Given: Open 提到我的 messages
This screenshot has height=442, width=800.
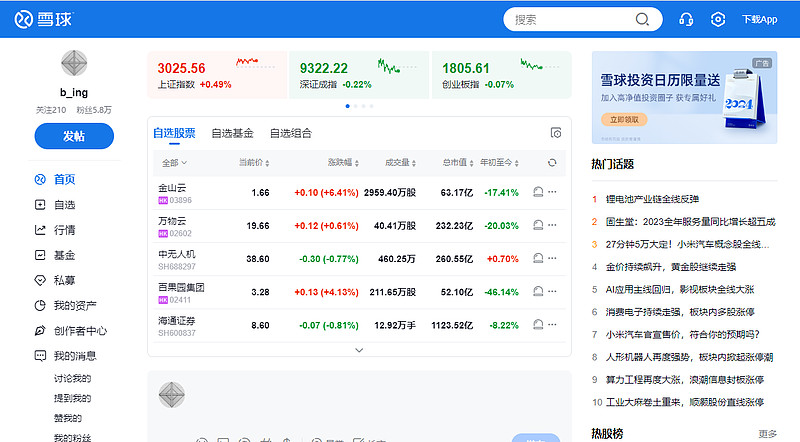Looking at the screenshot, I should pos(72,398).
